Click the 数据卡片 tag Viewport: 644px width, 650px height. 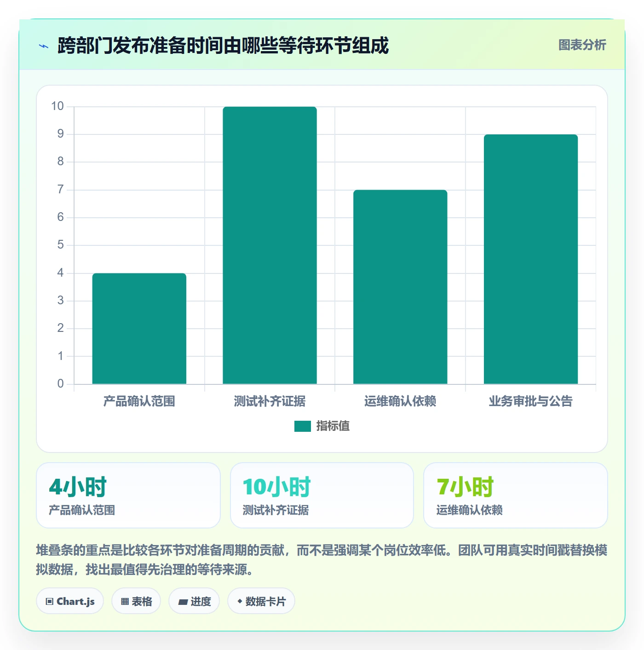[261, 601]
